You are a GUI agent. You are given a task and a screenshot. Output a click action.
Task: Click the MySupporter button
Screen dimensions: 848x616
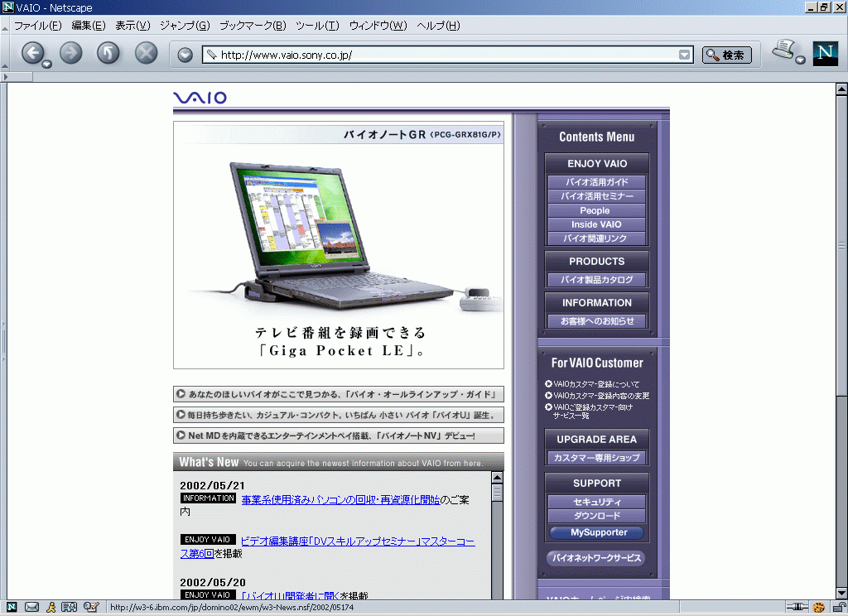pyautogui.click(x=597, y=532)
